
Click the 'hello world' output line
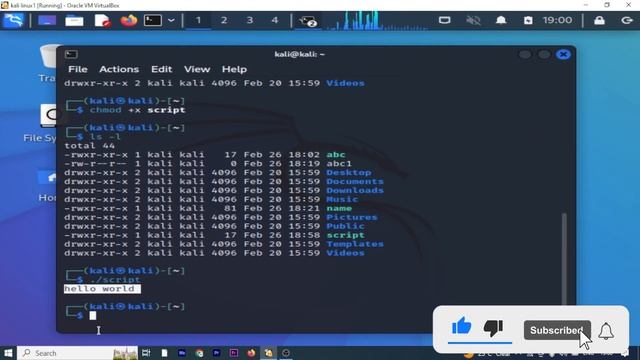pos(102,289)
